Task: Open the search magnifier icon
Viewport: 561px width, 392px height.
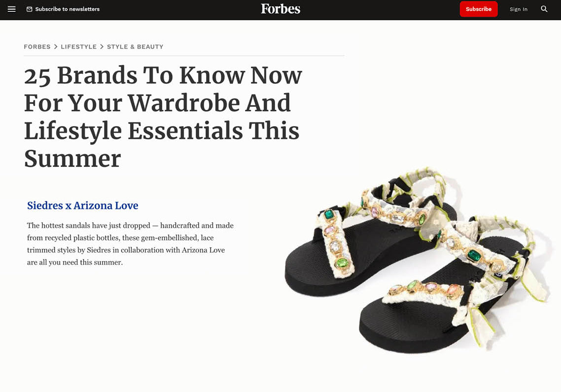Action: (x=544, y=9)
